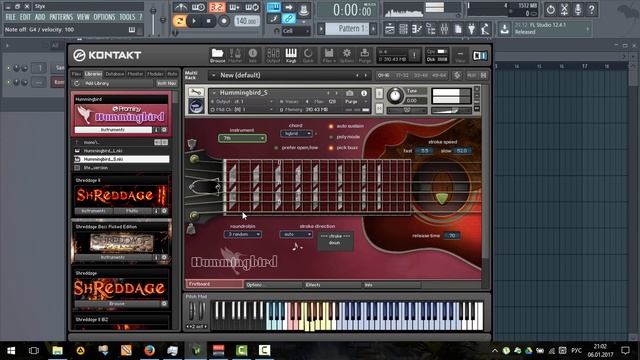
Task: Toggle FL Studio countdown 3.2 button
Action: pyautogui.click(x=217, y=7)
